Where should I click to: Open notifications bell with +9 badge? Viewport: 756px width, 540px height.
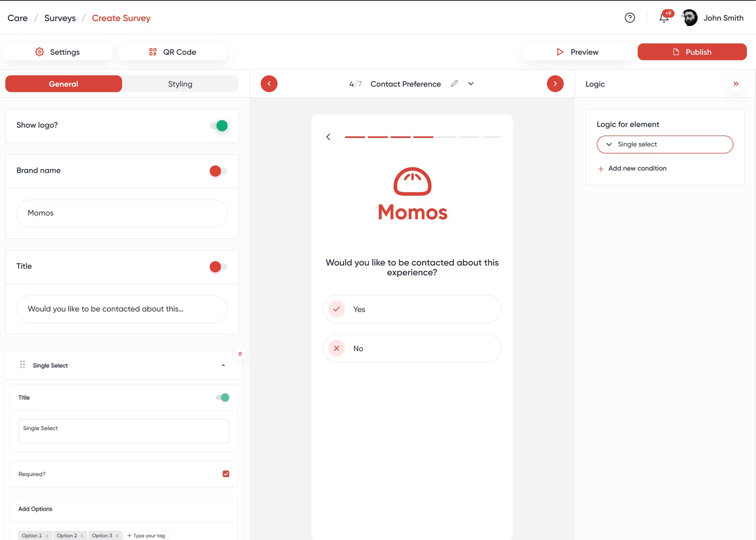tap(664, 18)
